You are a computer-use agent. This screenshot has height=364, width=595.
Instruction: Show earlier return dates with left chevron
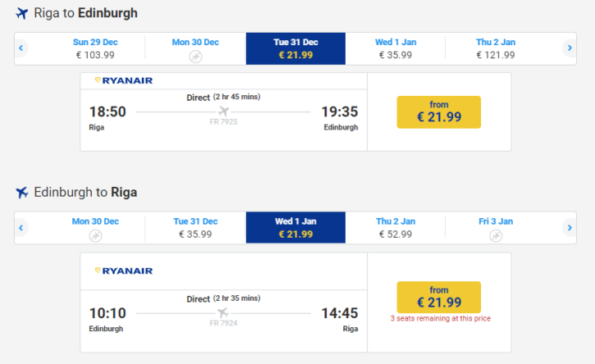[21, 228]
